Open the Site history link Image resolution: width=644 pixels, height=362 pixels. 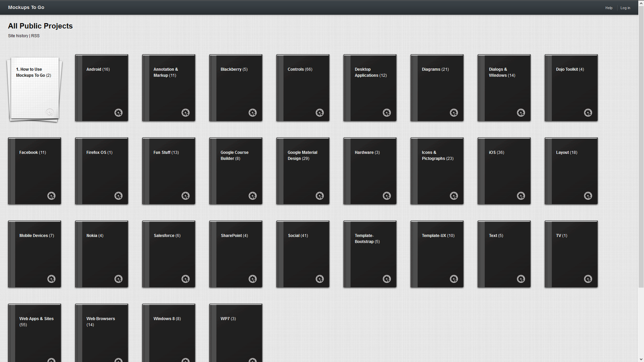click(18, 36)
